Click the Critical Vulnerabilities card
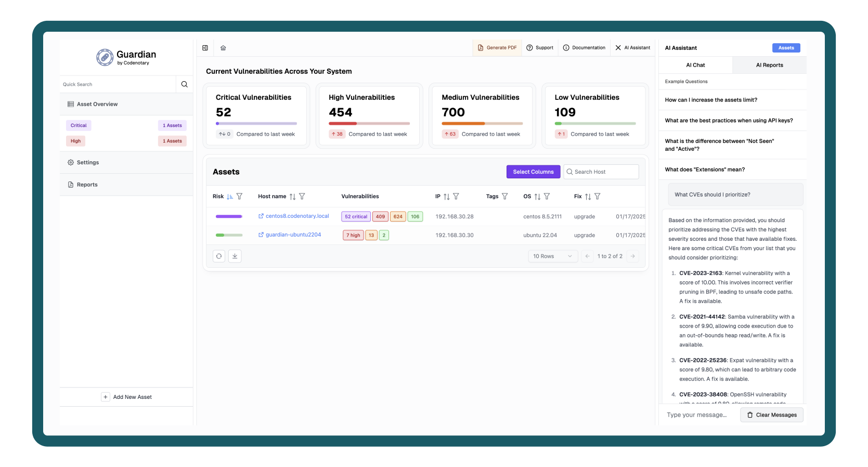The height and width of the screenshot is (467, 868). [x=256, y=116]
